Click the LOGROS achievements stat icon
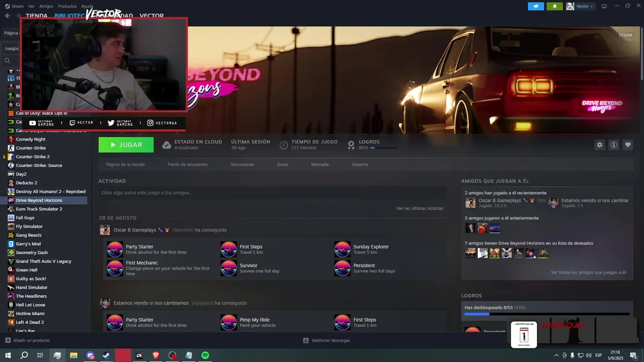Screen dimensions: 644x362 (x=351, y=145)
